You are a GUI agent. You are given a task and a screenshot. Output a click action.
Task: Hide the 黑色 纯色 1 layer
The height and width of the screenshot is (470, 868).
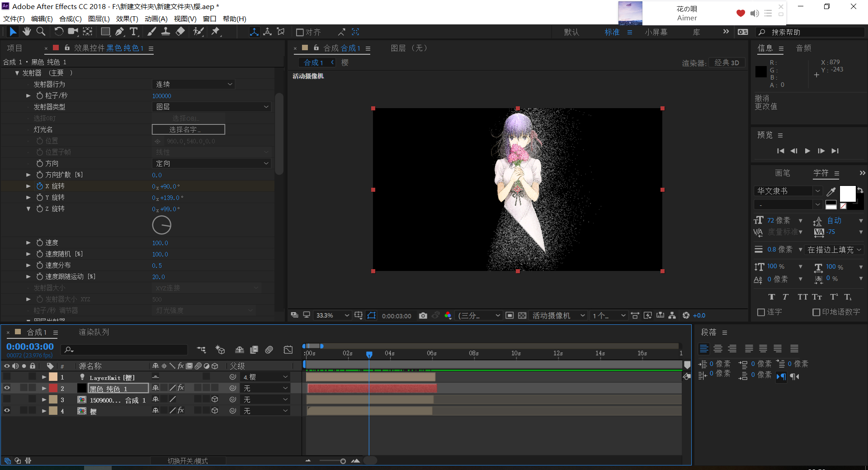point(7,388)
